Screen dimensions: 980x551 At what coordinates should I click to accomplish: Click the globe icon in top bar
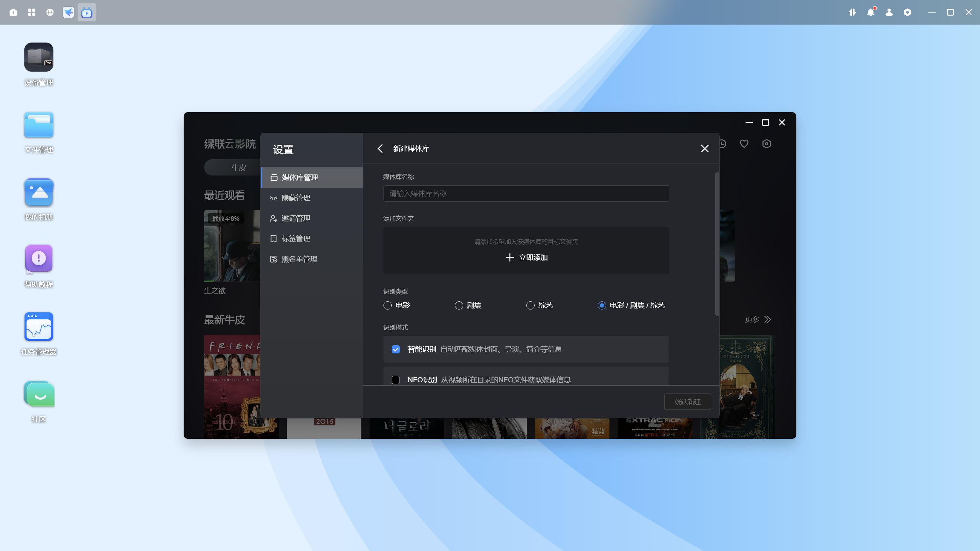pyautogui.click(x=50, y=12)
